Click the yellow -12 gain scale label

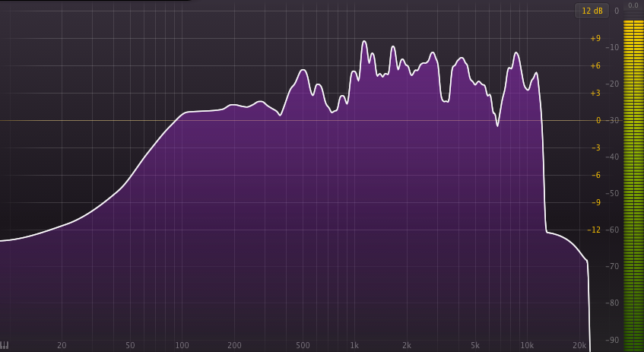(x=594, y=230)
